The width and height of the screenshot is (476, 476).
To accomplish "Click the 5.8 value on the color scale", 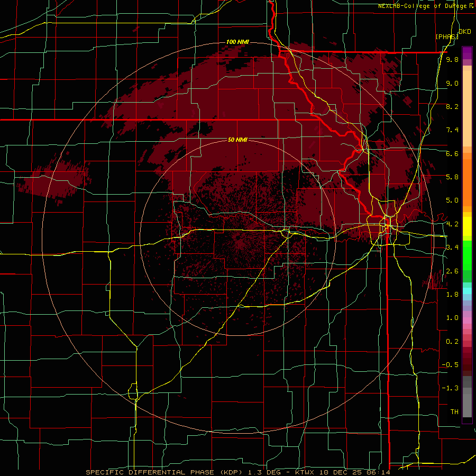I will click(452, 177).
